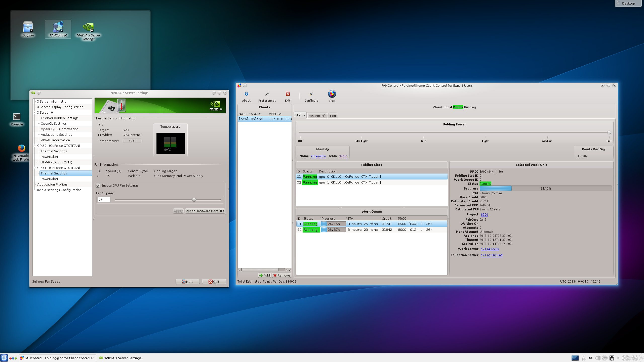Click the Klipper scissors tray icon
644x362 pixels.
pyautogui.click(x=584, y=358)
